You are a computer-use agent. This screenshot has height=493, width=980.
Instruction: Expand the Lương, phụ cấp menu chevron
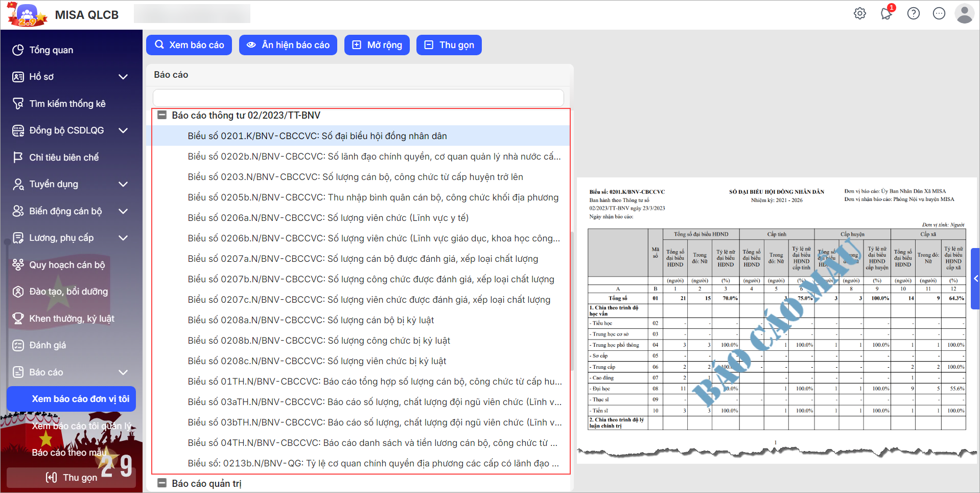(123, 238)
